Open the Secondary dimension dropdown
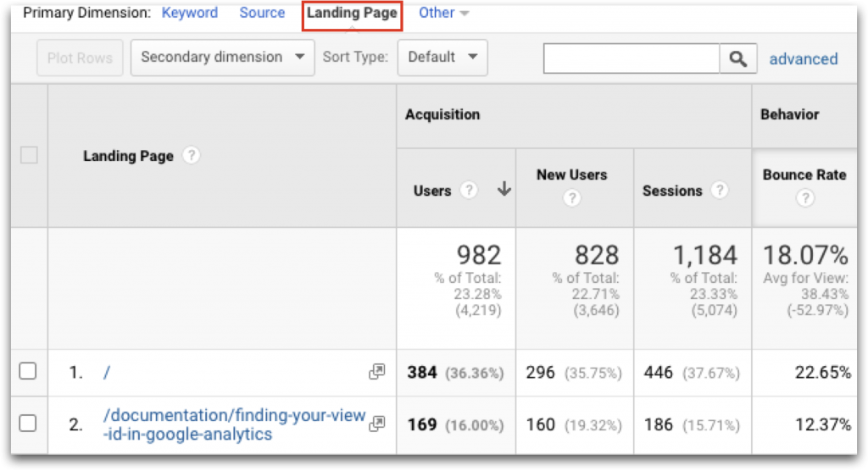Screen dimensions: 868x471 [x=223, y=57]
